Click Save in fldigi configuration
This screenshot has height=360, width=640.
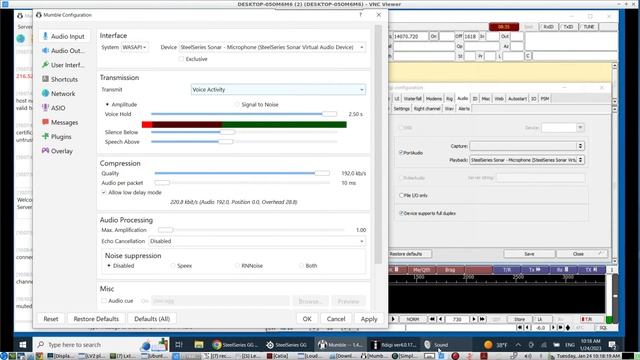(x=529, y=254)
